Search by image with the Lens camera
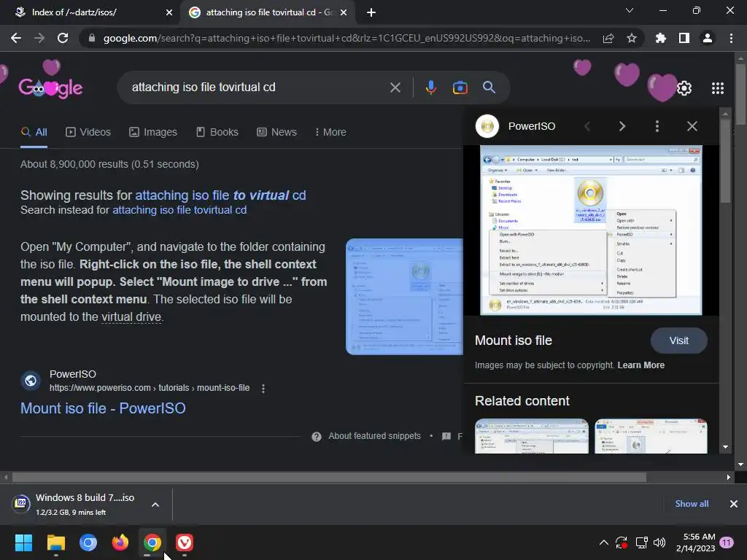 pos(460,87)
